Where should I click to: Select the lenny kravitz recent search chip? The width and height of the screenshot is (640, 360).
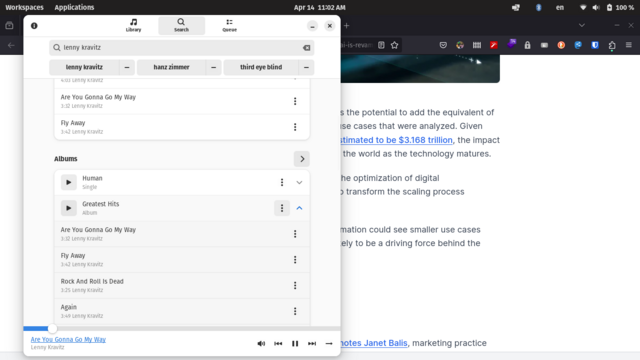84,67
